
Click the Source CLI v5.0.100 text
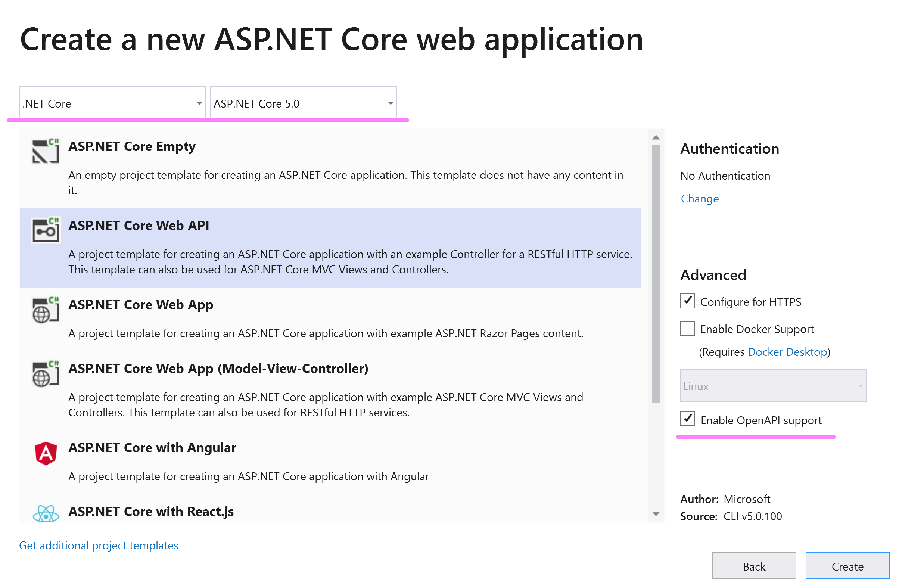(731, 516)
